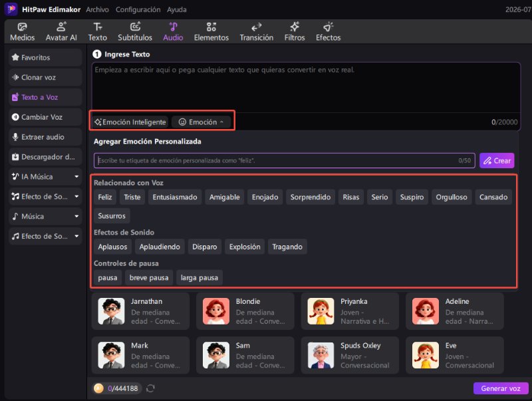Open the Efectos panel
Screen dimensions: 532x401
[328, 31]
